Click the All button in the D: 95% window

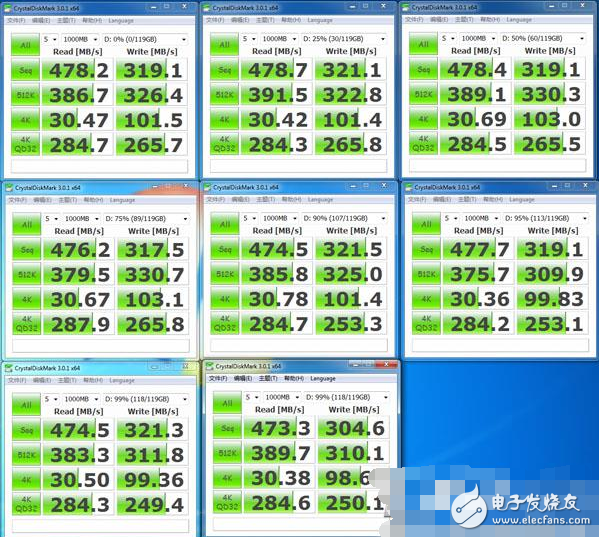point(426,224)
